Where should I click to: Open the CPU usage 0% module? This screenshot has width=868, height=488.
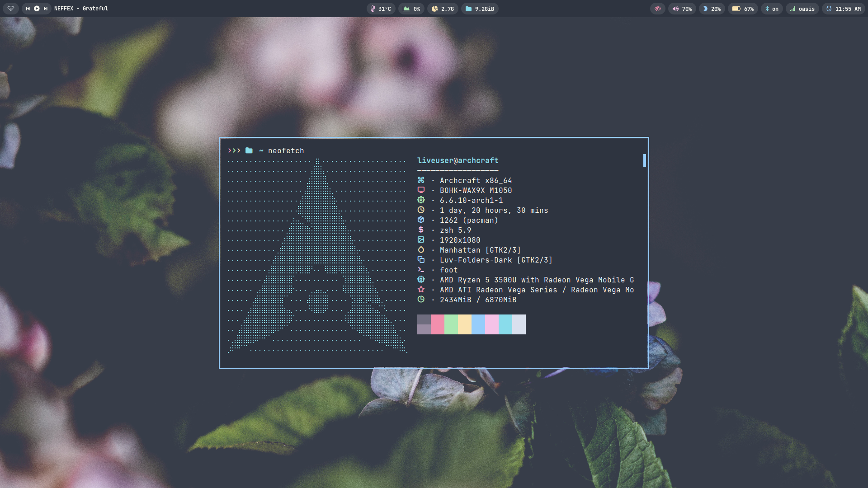[411, 9]
